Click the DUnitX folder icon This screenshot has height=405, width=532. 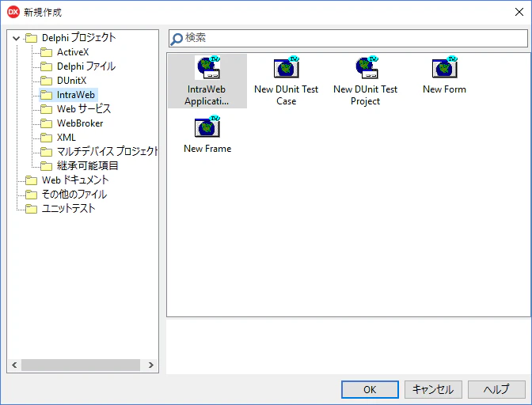47,81
